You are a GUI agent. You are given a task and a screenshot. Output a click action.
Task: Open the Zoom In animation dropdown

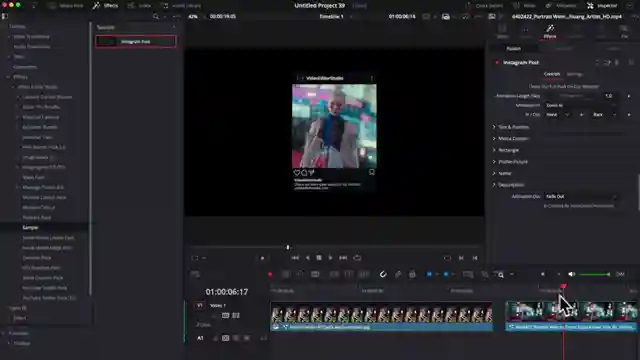(583, 105)
